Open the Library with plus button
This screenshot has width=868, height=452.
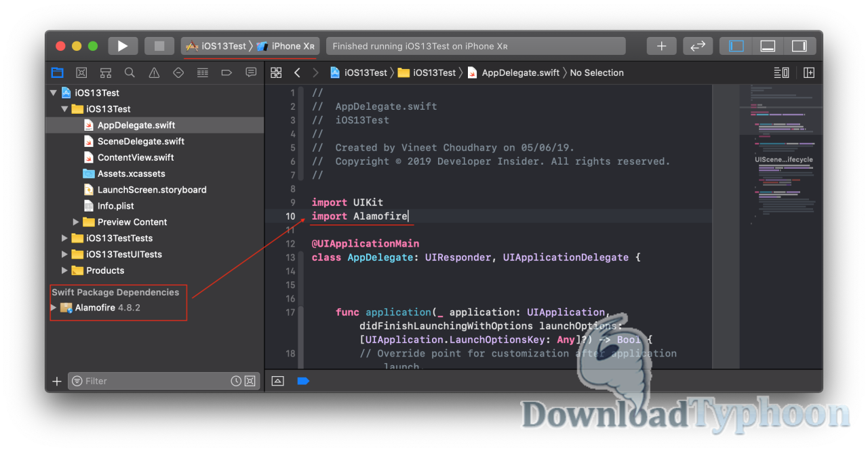coord(662,46)
